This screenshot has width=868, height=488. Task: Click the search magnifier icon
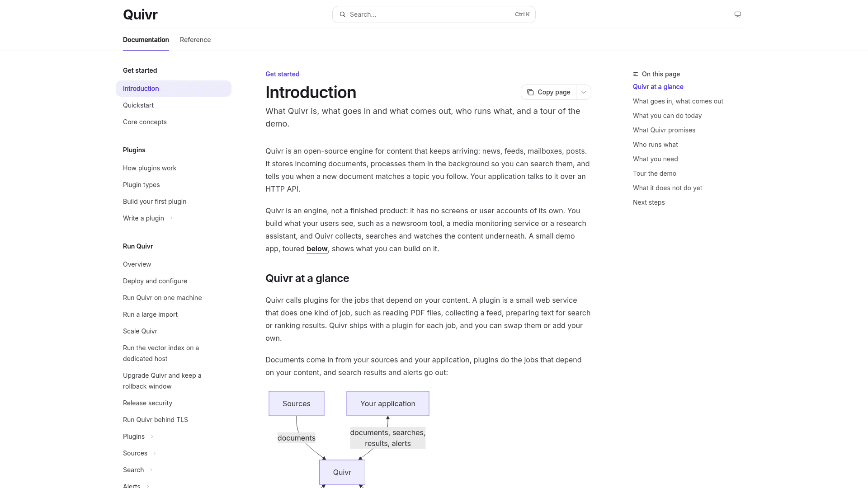[x=343, y=14]
